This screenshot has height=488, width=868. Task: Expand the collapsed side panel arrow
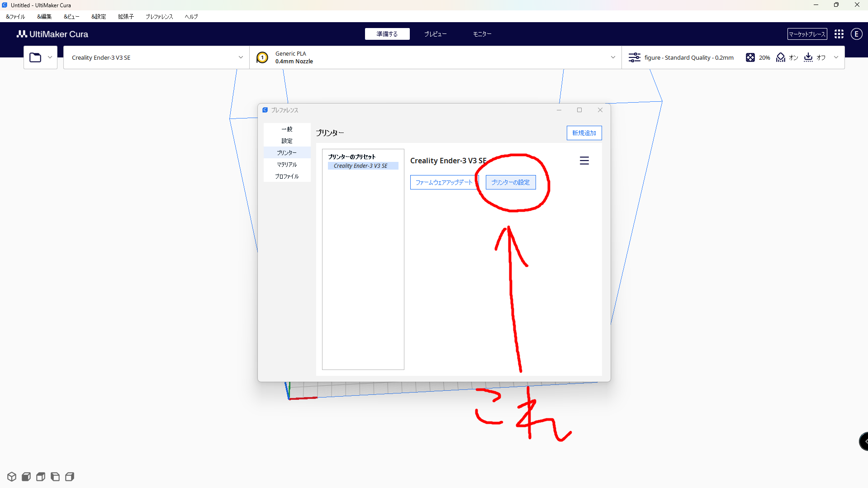point(864,441)
